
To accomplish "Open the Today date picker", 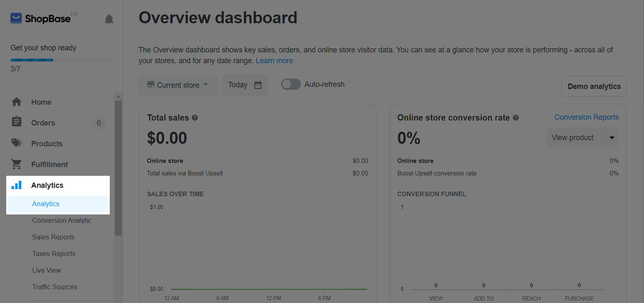I will (245, 85).
